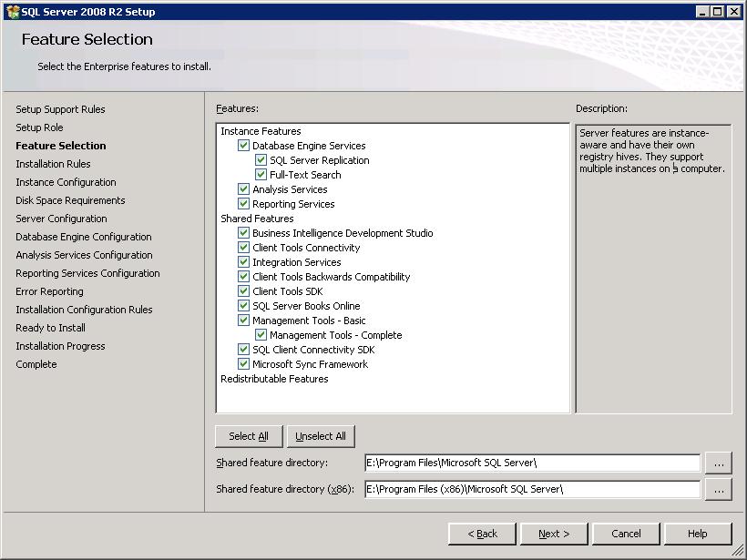Toggle Reporting Services checkbox
747x560 pixels.
[x=243, y=204]
